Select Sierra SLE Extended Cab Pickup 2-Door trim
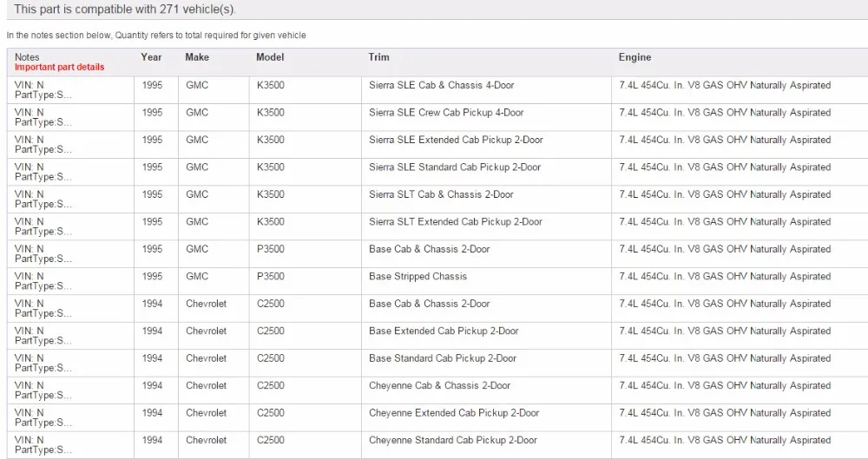This screenshot has width=868, height=459. 456,140
